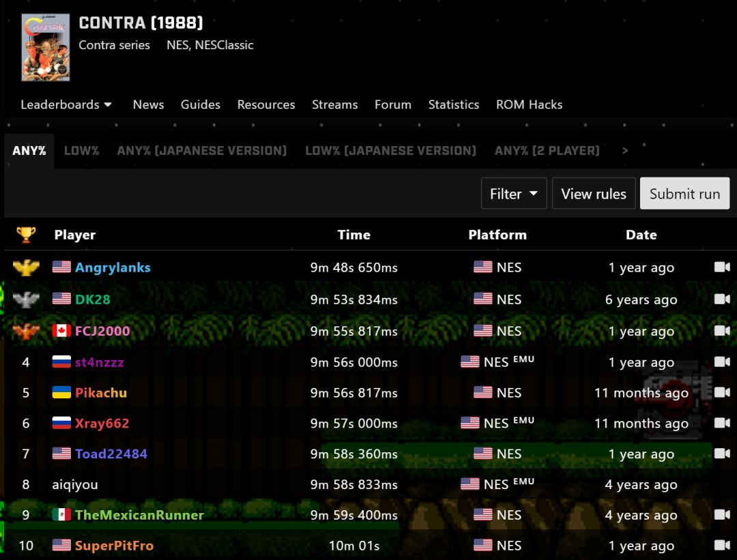Click the bronze eagle third place icon
This screenshot has width=737, height=560.
(26, 331)
